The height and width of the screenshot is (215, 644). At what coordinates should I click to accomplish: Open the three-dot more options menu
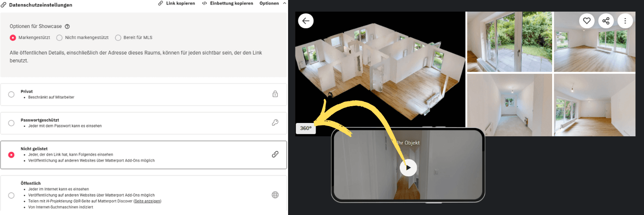(625, 21)
